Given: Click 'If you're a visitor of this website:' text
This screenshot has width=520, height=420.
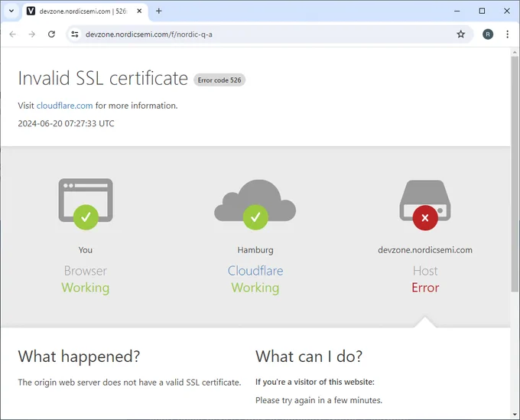Looking at the screenshot, I should point(315,383).
